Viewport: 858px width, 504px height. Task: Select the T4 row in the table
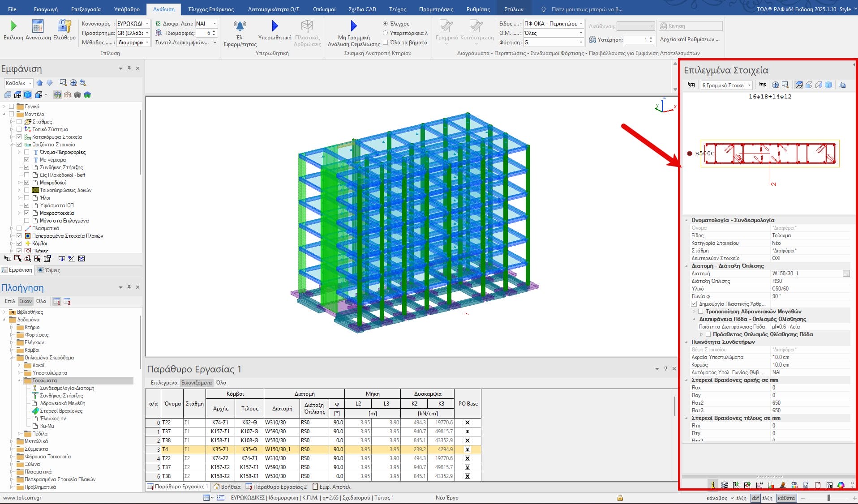coord(166,449)
